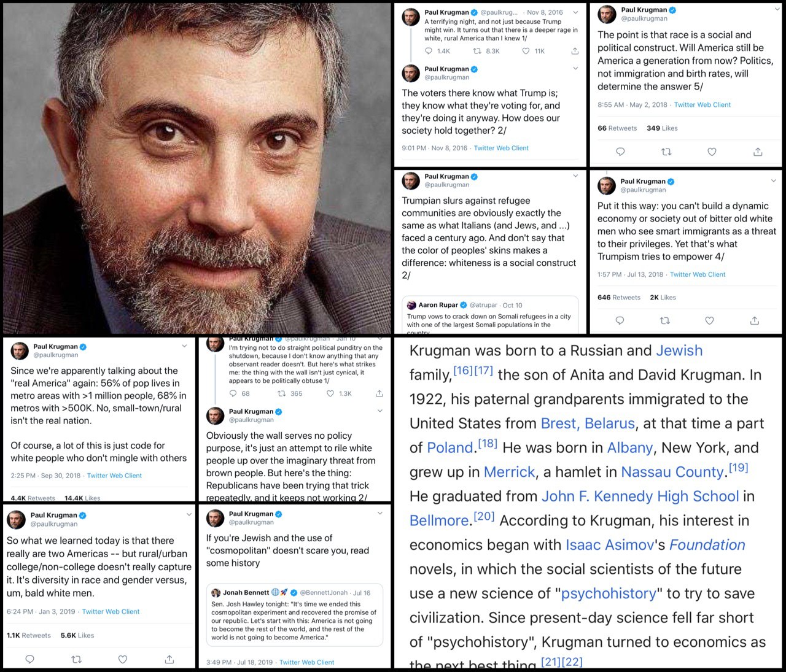Click share icon under the May 2, 2018 tweet
The height and width of the screenshot is (672, 786).
click(x=758, y=152)
